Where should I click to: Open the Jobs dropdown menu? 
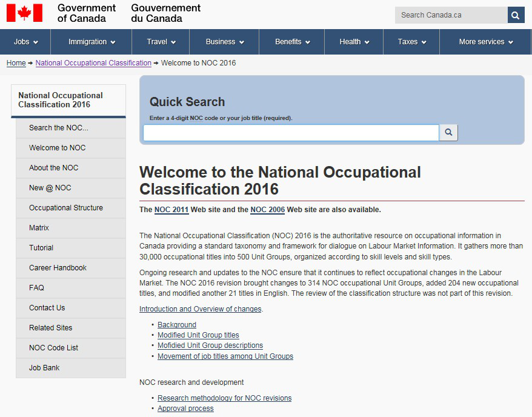tap(25, 42)
